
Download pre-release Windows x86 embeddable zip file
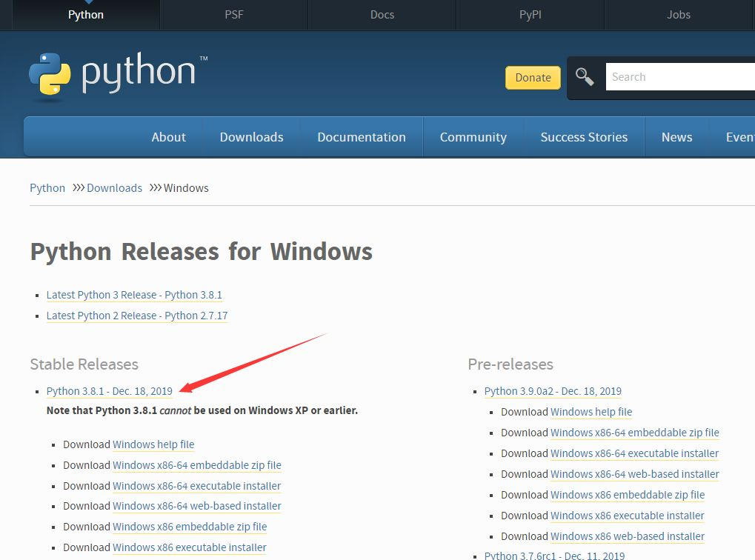(x=628, y=495)
